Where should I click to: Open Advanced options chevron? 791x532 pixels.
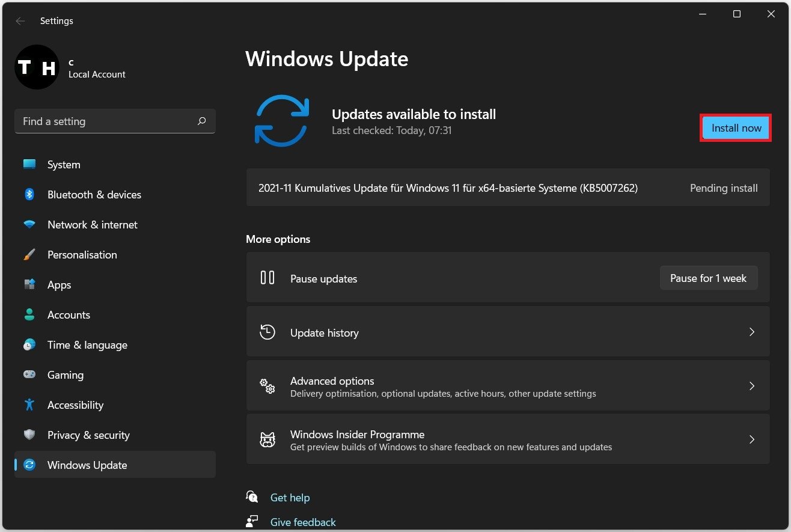[752, 386]
